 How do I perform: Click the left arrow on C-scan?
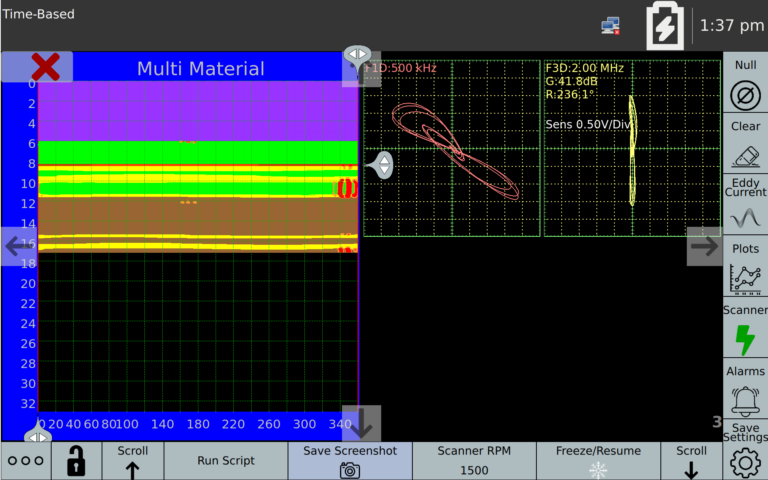click(x=19, y=246)
